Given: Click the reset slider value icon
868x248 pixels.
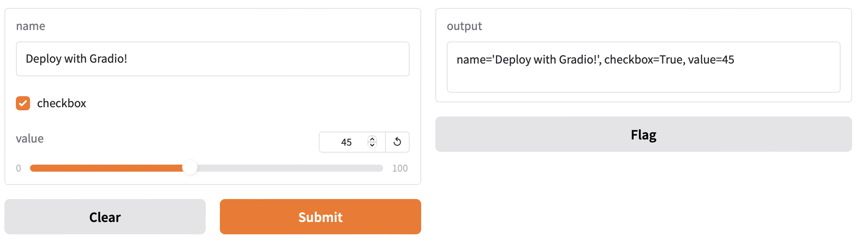Looking at the screenshot, I should (x=397, y=142).
